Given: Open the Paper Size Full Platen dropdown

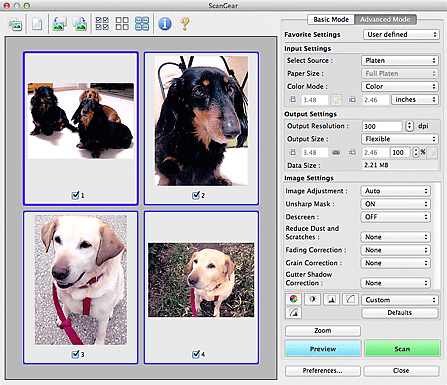Looking at the screenshot, I should [x=400, y=73].
